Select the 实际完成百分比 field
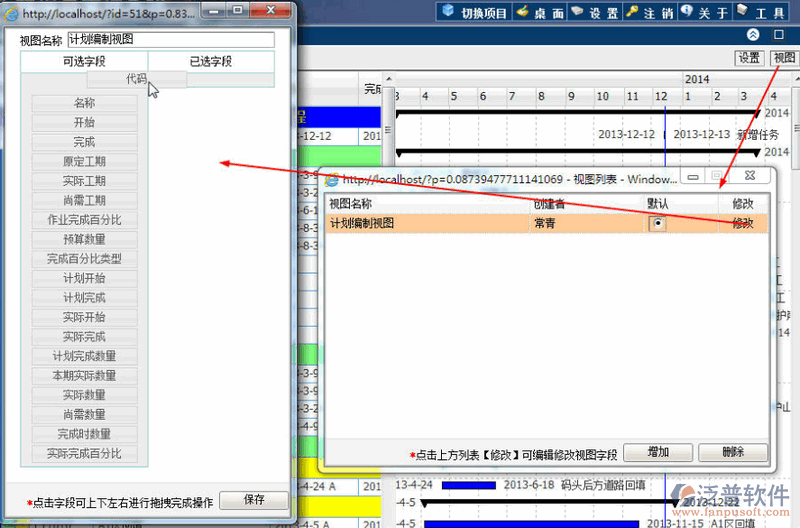Screen dimensions: 800x528 (84, 454)
